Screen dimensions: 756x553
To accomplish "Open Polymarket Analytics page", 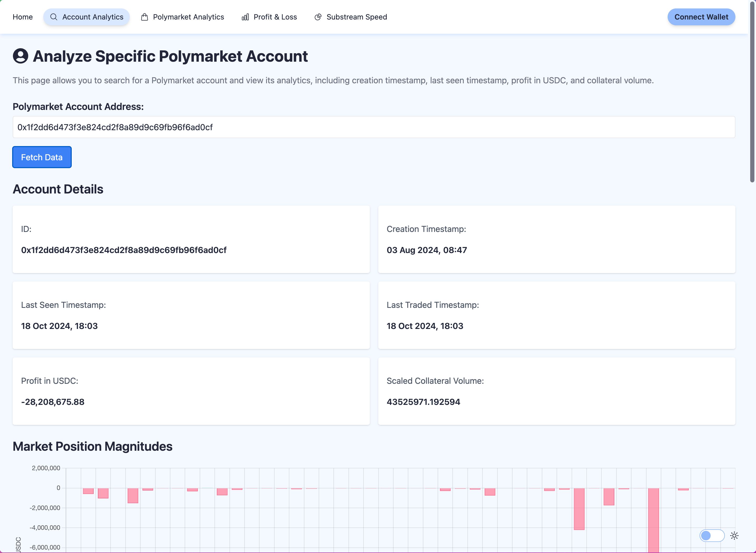I will tap(183, 17).
